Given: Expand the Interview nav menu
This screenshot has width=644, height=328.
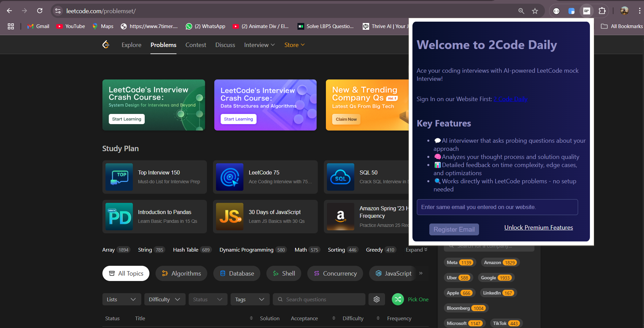Looking at the screenshot, I should point(260,45).
